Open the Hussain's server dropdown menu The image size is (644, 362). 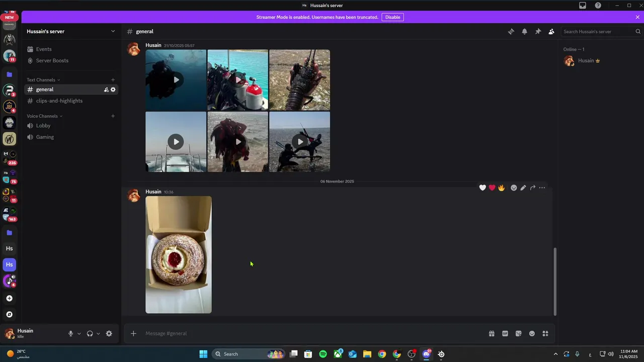[x=71, y=31]
